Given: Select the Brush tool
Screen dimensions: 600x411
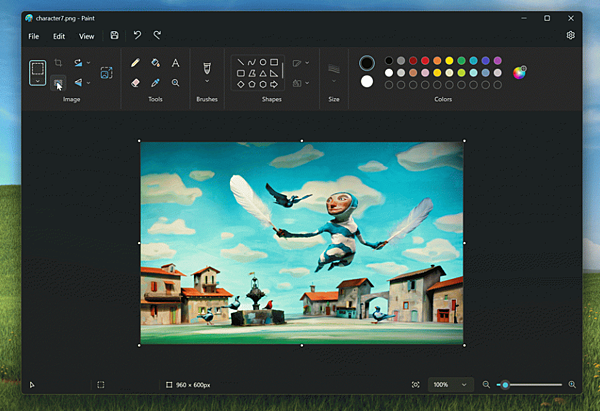Looking at the screenshot, I should 207,68.
